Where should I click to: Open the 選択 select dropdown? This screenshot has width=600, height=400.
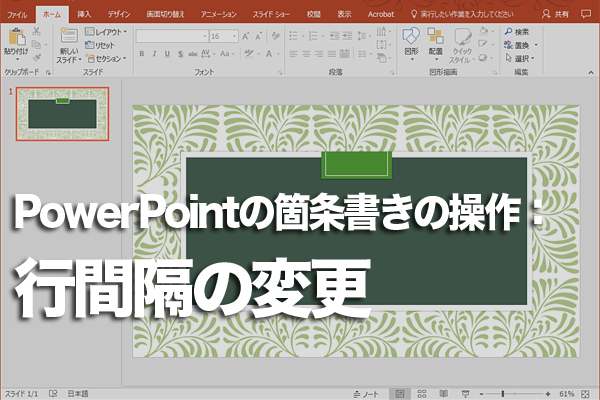519,59
